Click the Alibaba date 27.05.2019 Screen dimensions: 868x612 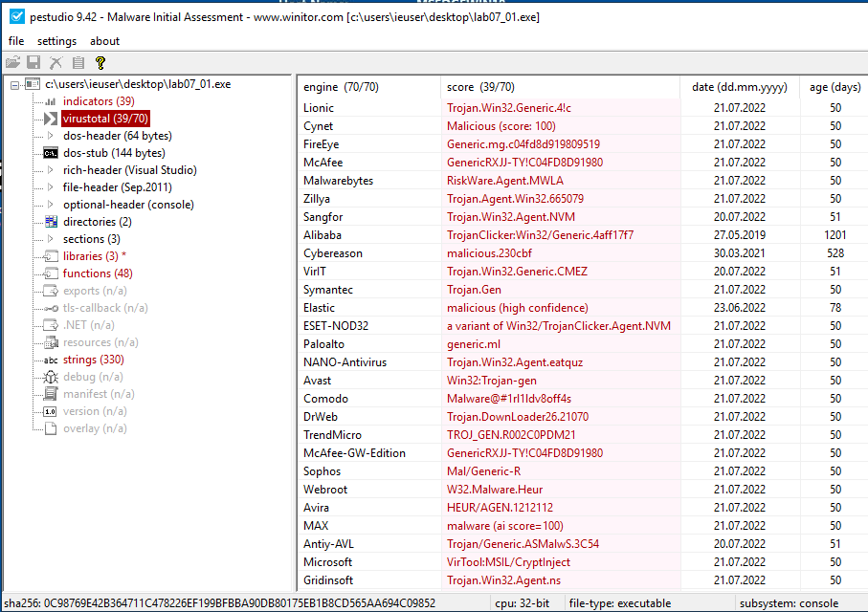[740, 235]
